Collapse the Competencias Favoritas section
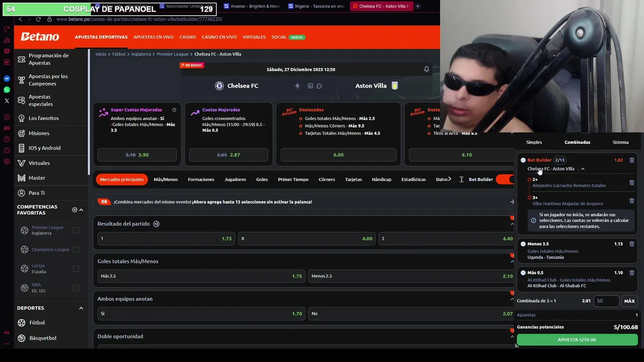Image resolution: width=644 pixels, height=362 pixels. 81,210
